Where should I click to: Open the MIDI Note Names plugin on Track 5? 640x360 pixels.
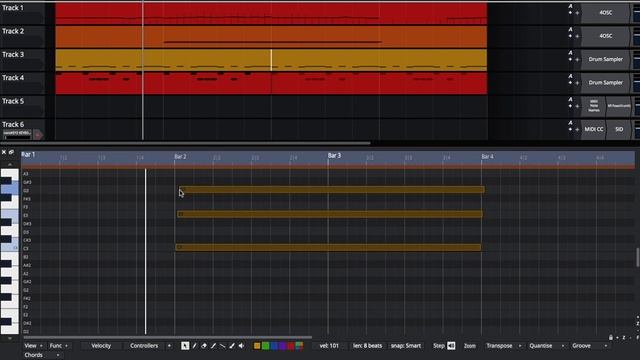click(x=593, y=106)
